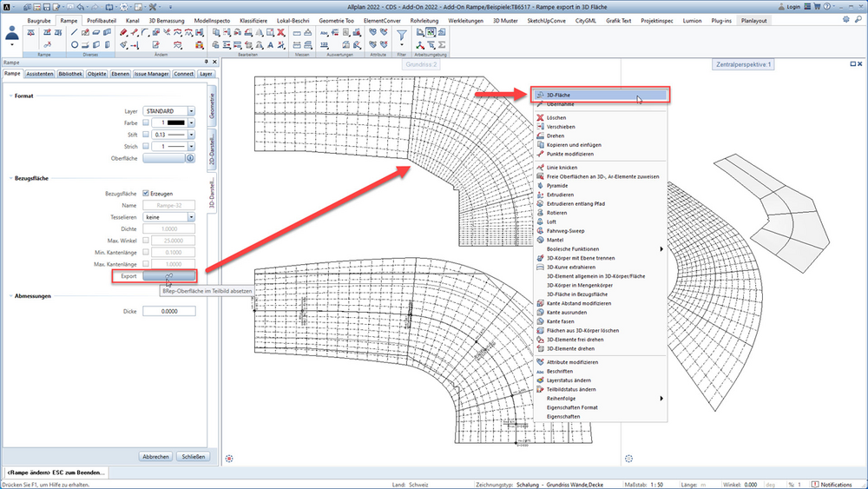The height and width of the screenshot is (489, 868).
Task: Toggle the Bezugsfläche Erzeugen checkbox
Action: click(146, 194)
